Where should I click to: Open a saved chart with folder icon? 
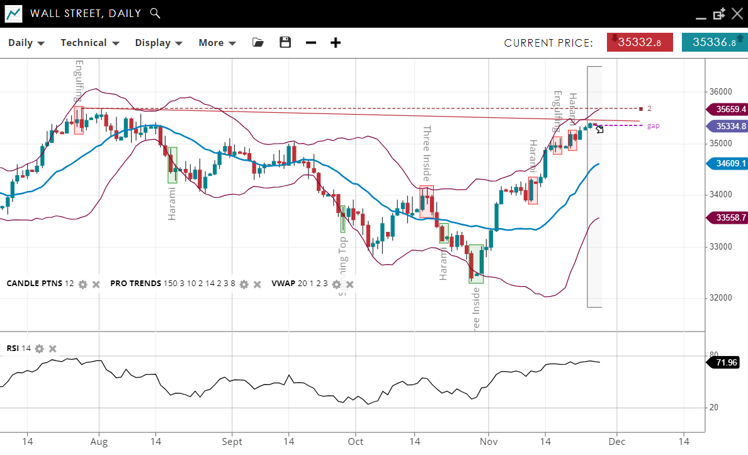coord(258,43)
